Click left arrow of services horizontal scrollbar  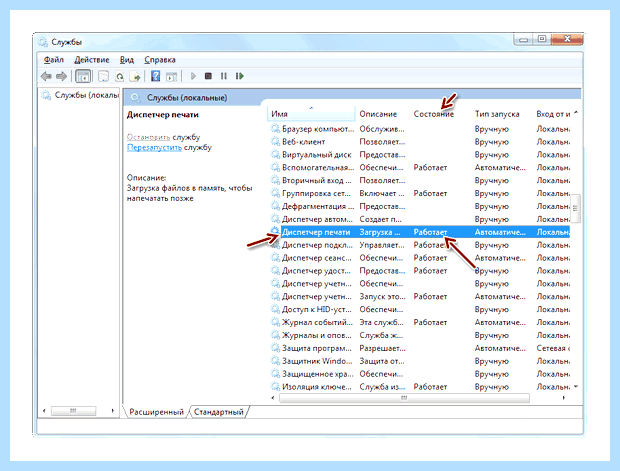(x=273, y=398)
